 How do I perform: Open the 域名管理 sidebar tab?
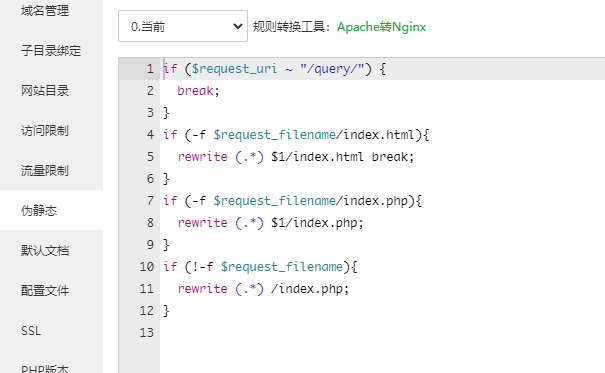(x=45, y=11)
